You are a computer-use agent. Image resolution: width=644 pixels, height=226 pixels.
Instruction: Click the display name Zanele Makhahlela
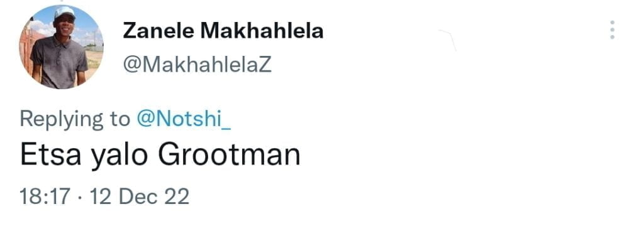pos(223,31)
